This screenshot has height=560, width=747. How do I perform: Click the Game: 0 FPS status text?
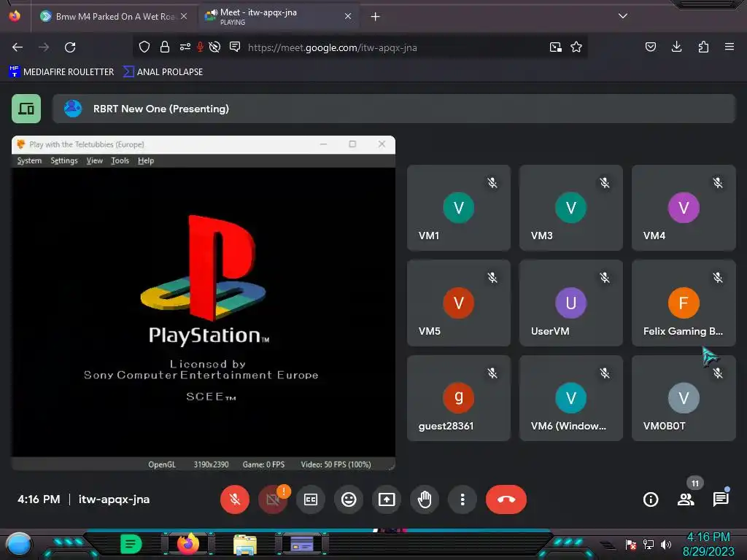click(x=263, y=464)
